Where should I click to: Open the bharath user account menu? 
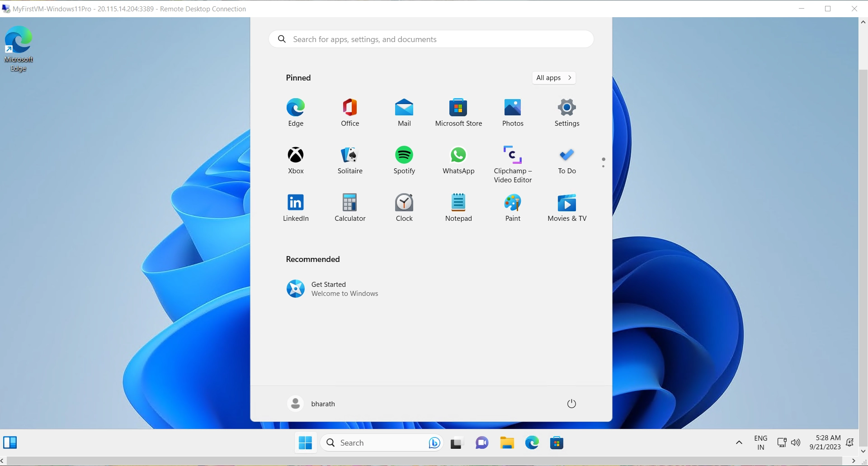(x=311, y=404)
